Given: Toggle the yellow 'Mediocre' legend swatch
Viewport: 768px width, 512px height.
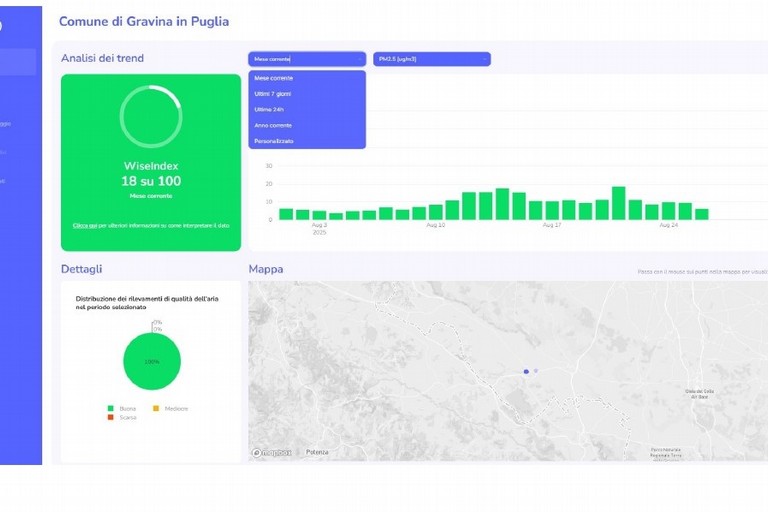Looking at the screenshot, I should pyautogui.click(x=156, y=409).
